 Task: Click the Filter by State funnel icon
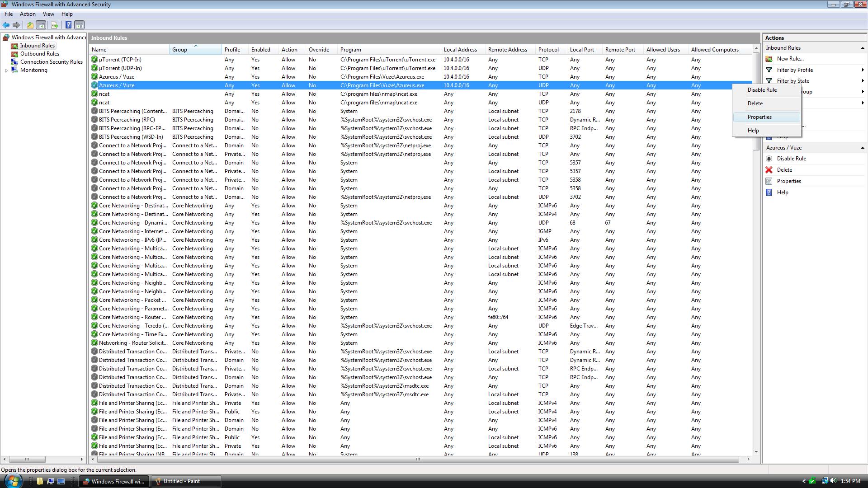click(769, 81)
